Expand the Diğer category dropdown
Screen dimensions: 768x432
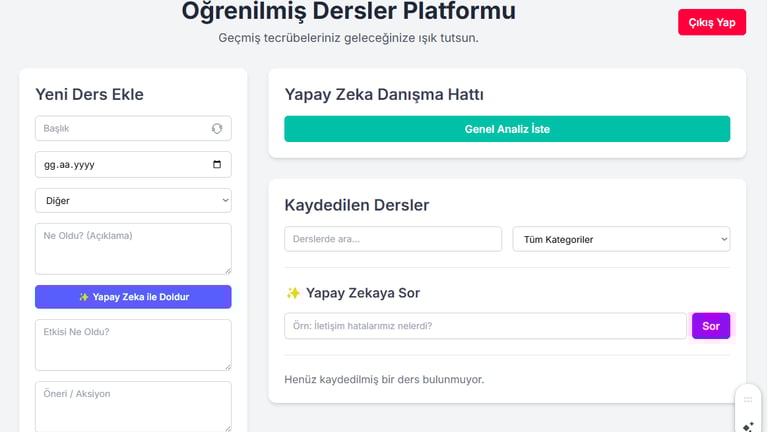point(133,201)
